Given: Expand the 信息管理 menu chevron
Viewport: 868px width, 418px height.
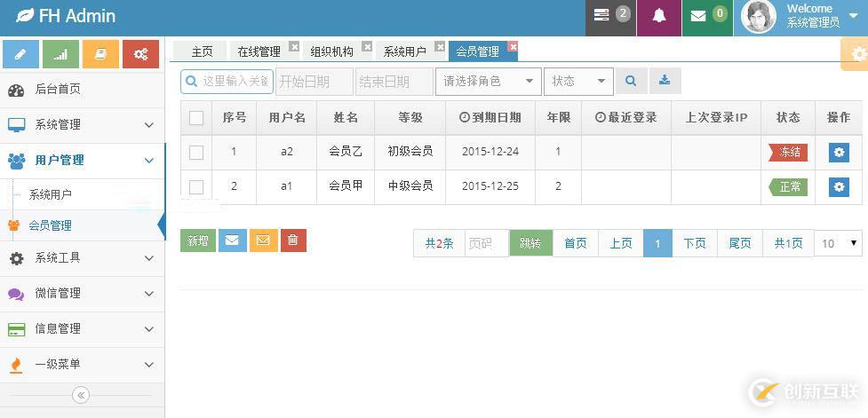Looking at the screenshot, I should click(x=149, y=329).
